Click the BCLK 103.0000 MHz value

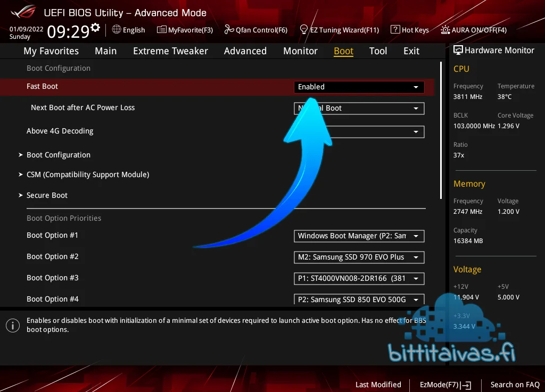(474, 126)
